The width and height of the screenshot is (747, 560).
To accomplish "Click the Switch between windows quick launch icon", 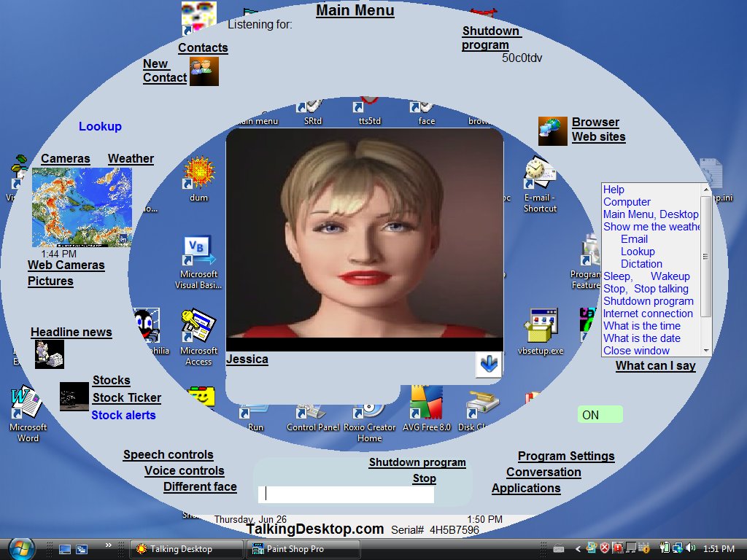I will click(x=82, y=549).
